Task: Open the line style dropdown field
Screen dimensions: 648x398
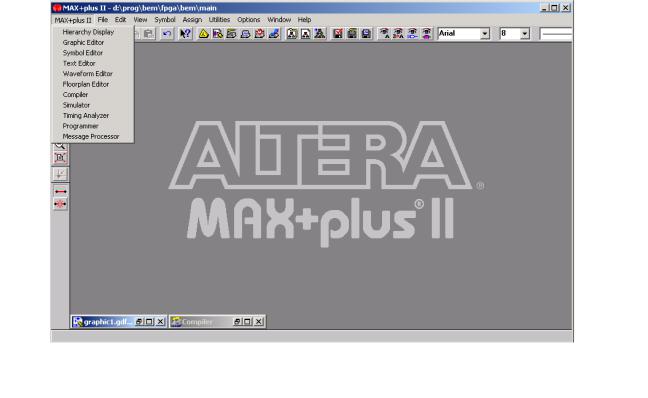Action: click(x=556, y=33)
